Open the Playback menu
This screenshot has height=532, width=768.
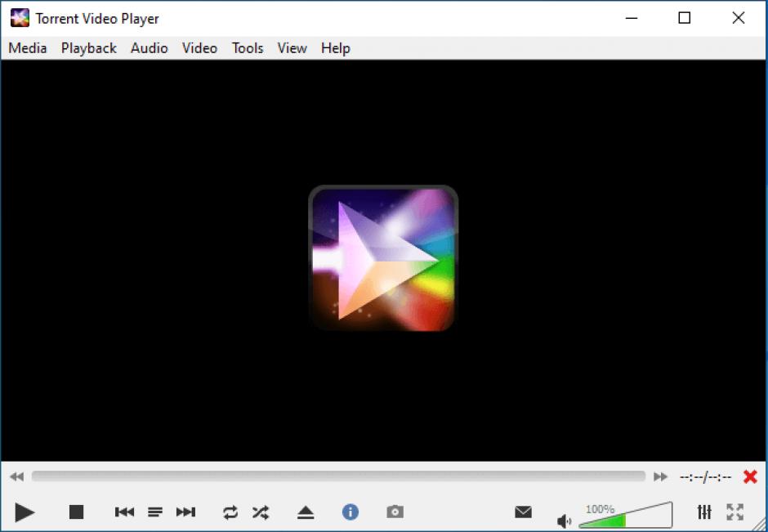click(88, 48)
